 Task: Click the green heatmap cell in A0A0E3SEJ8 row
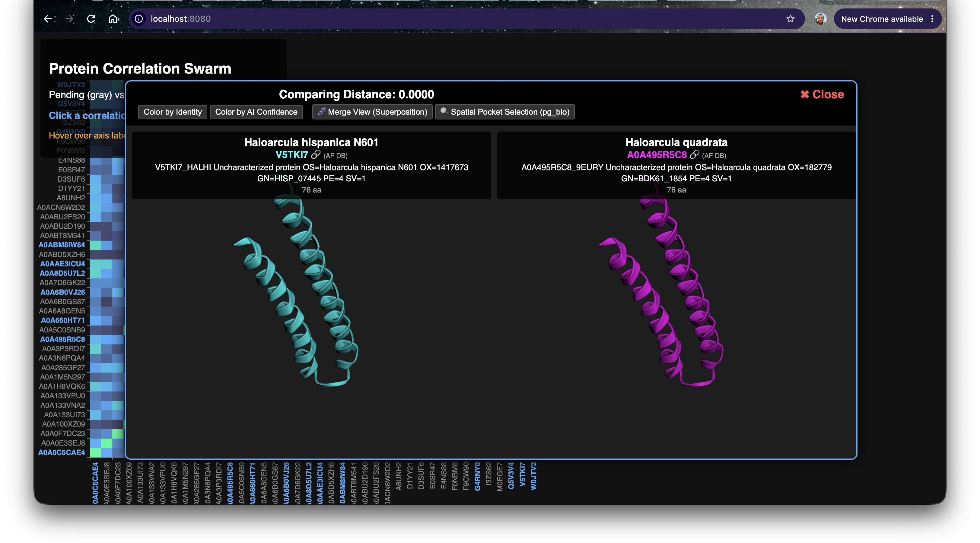(107, 443)
